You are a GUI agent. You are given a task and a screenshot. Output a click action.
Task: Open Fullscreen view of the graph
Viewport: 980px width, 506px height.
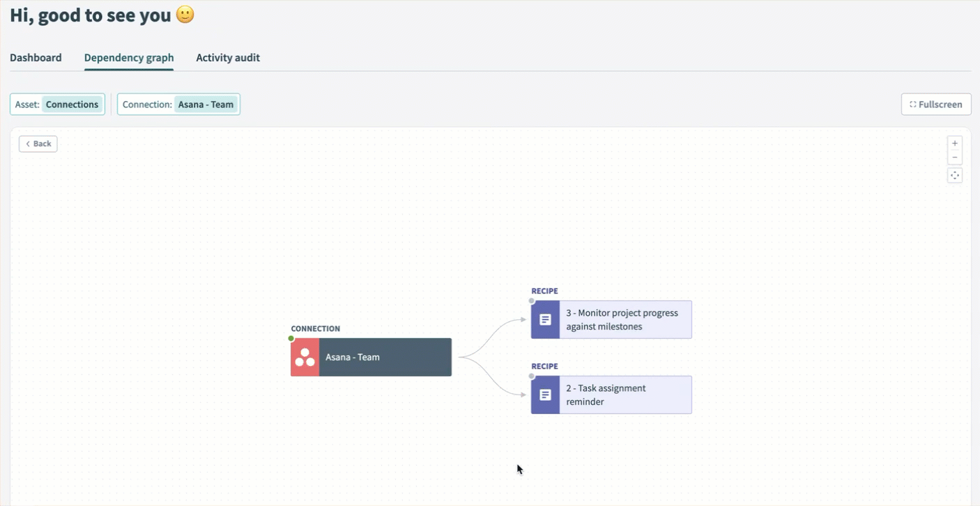[935, 104]
